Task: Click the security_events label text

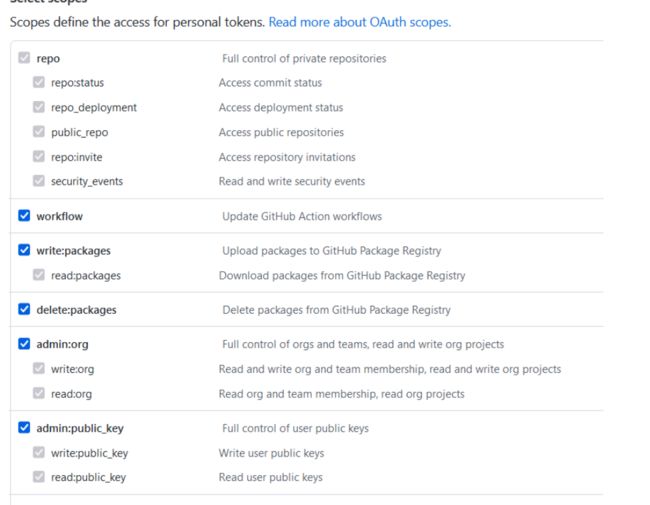Action: [x=87, y=182]
